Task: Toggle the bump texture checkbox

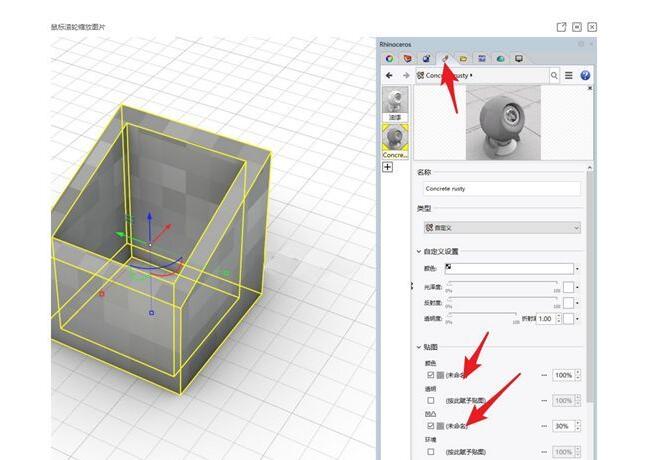Action: 431,426
